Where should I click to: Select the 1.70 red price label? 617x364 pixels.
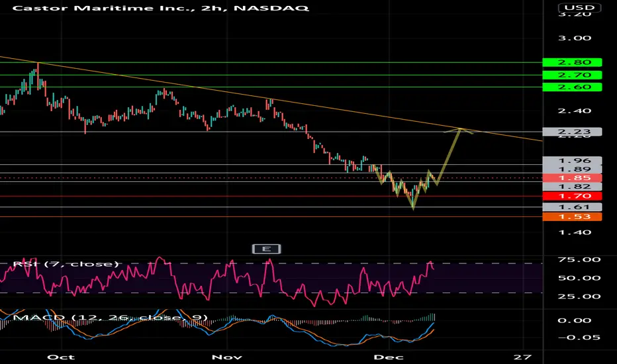click(x=572, y=196)
